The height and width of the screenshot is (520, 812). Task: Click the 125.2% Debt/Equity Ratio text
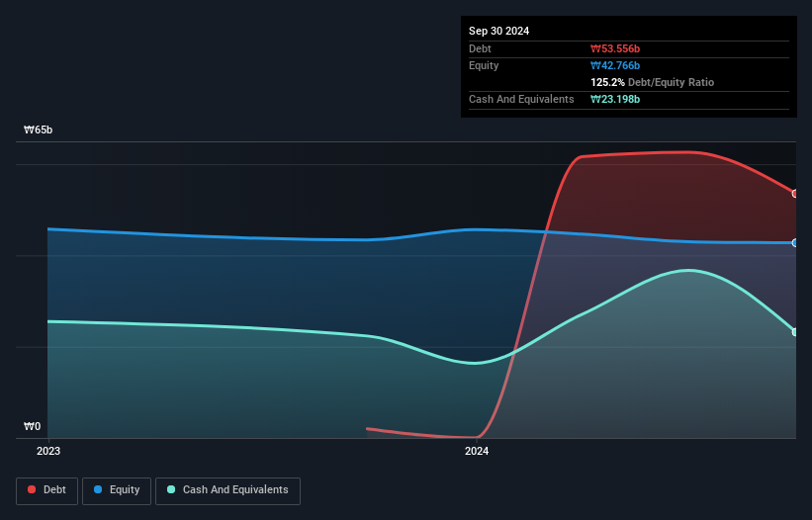(x=652, y=82)
